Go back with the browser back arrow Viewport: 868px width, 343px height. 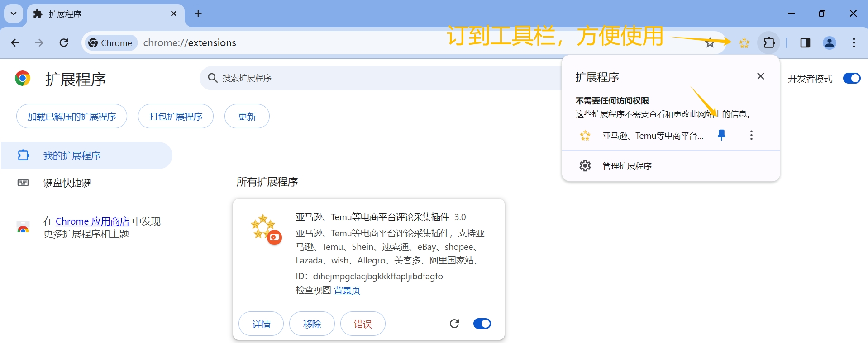pos(15,43)
